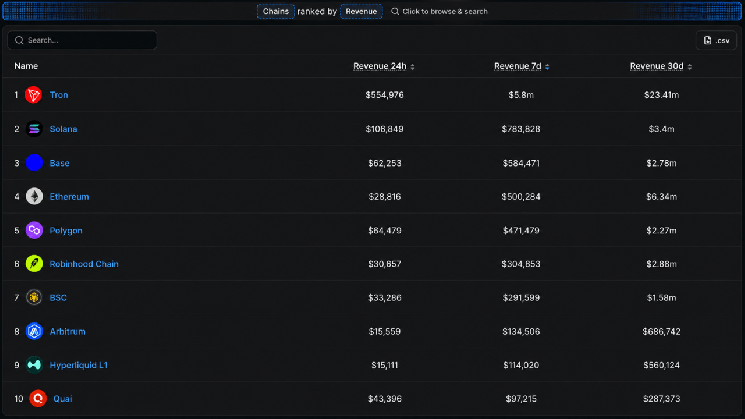745x419 pixels.
Task: Open the Revenue metric selector
Action: pyautogui.click(x=361, y=11)
